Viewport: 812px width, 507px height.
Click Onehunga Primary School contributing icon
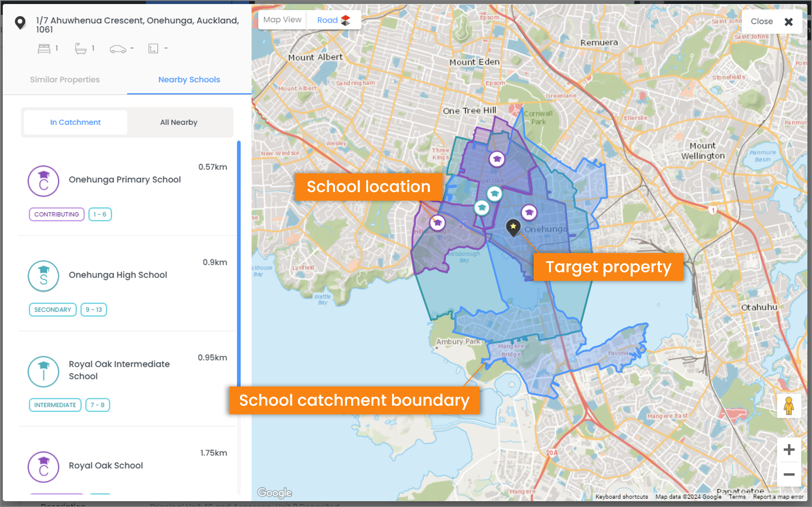[x=43, y=181]
